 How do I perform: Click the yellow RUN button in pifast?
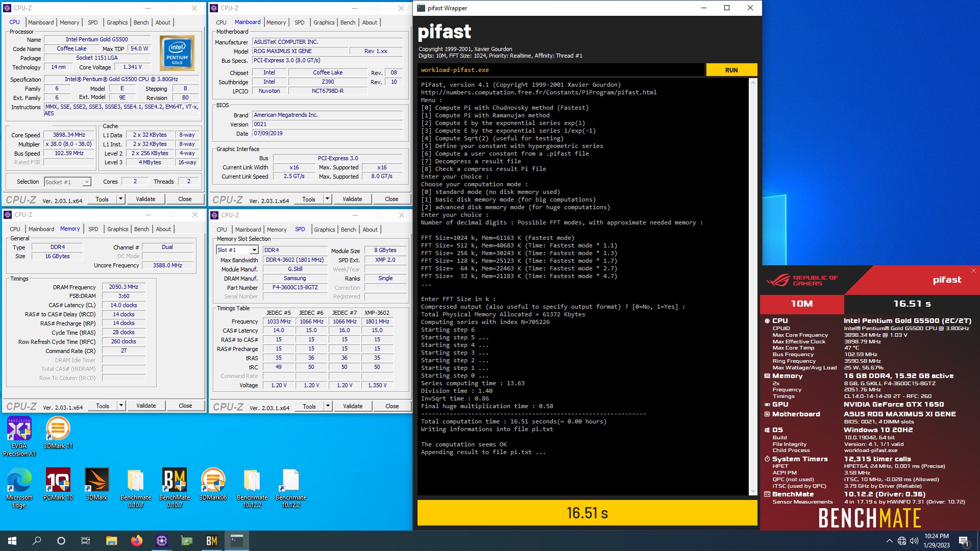pyautogui.click(x=731, y=70)
